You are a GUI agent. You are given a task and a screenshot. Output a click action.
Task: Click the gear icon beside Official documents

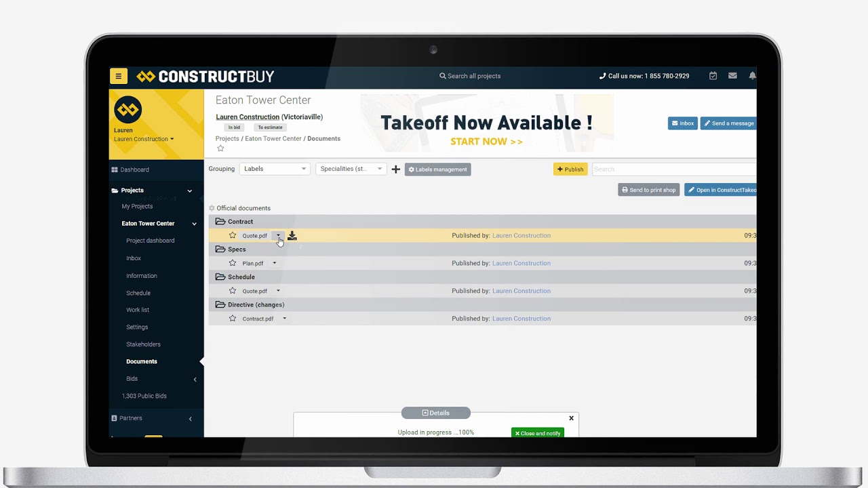212,208
